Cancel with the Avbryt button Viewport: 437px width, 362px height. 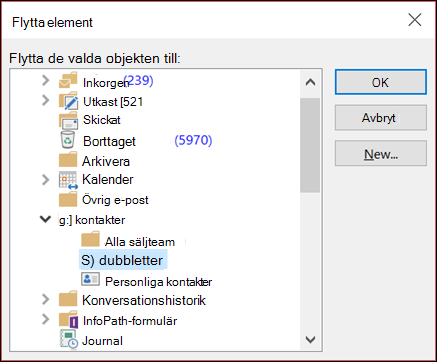pos(381,118)
